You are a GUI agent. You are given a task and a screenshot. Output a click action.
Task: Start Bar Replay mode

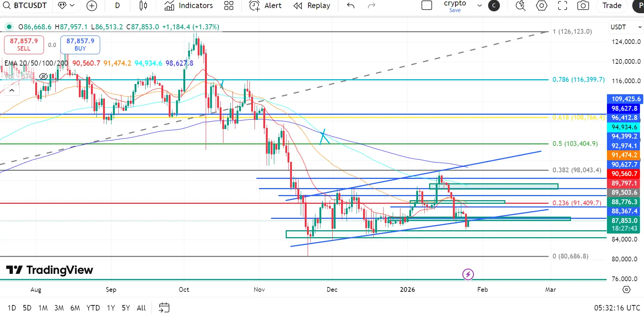pos(312,5)
